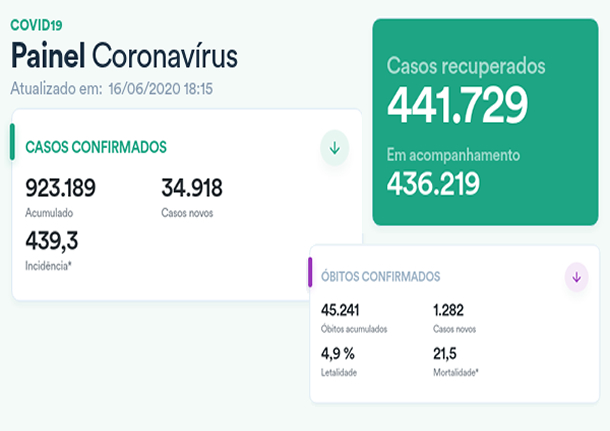Click the 923.189 accumulated cases number
The image size is (610, 431).
click(x=67, y=188)
